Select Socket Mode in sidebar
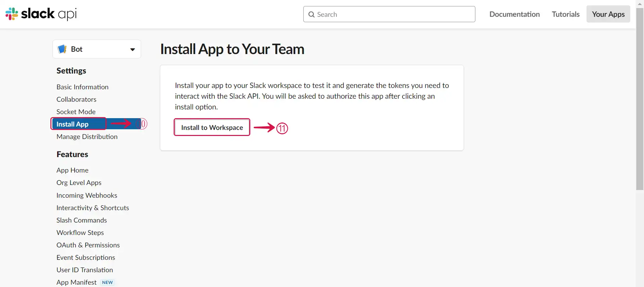 (x=76, y=112)
